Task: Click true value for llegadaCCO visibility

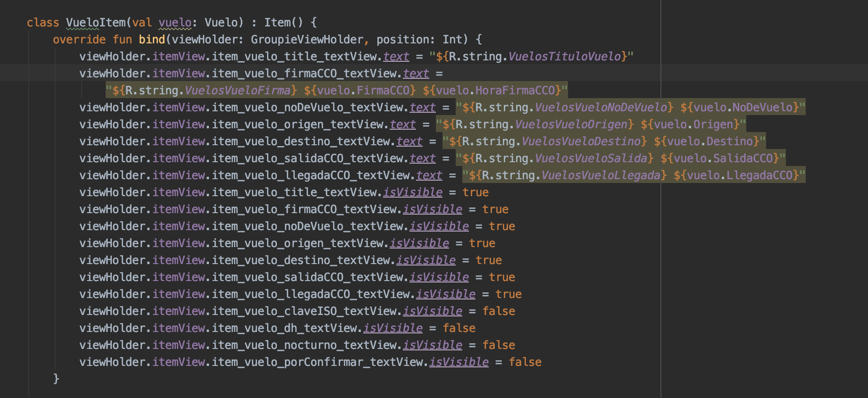Action: [508, 294]
